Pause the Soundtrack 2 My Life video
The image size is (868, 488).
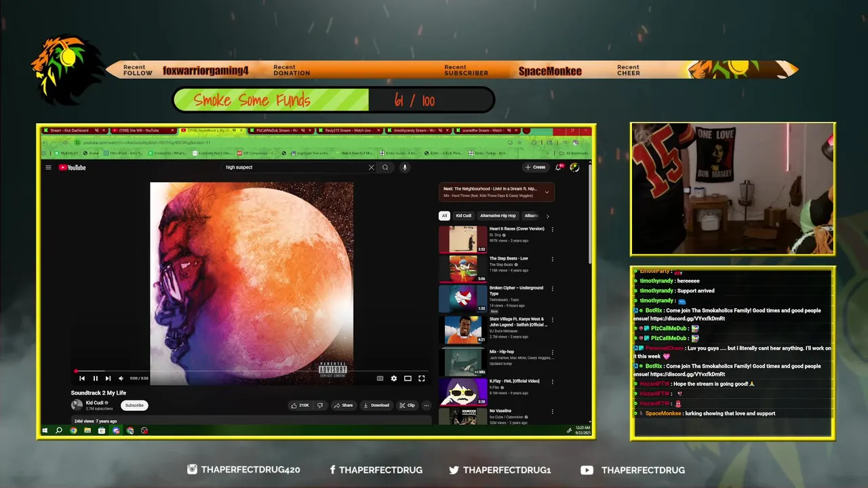(x=95, y=378)
